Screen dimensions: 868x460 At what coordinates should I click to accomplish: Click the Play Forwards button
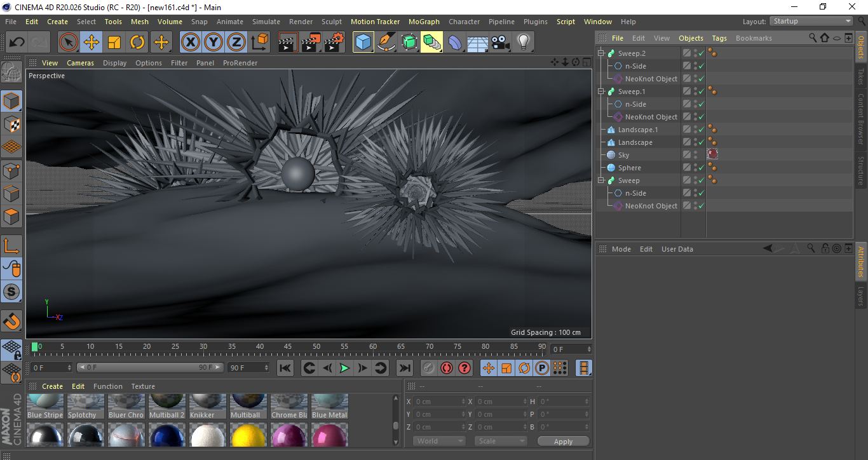click(344, 368)
